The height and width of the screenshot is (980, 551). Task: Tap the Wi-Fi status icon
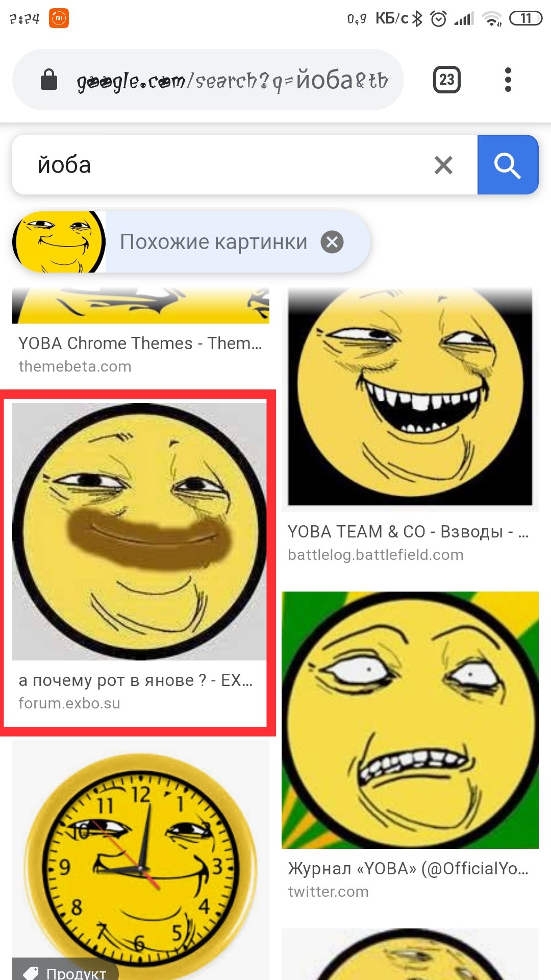pyautogui.click(x=492, y=19)
